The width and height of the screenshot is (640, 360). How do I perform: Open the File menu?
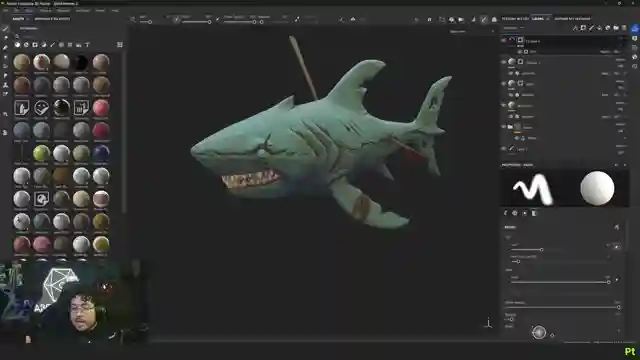(x=6, y=10)
